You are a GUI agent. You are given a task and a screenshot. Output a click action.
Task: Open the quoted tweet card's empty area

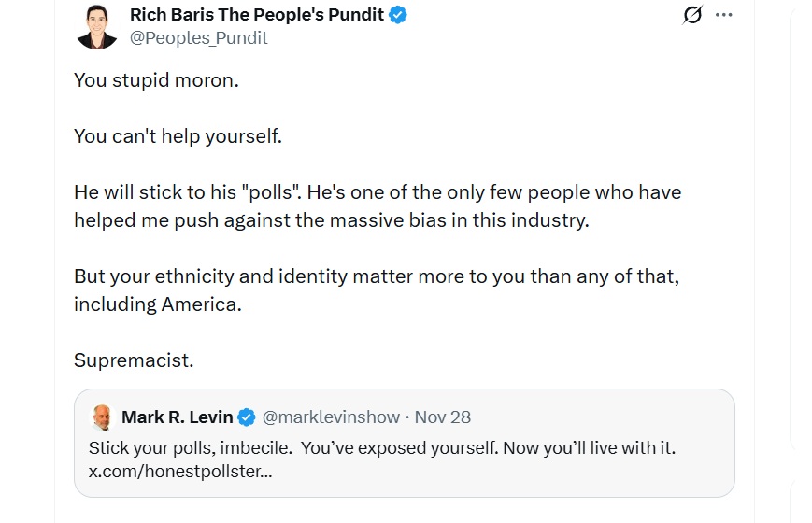click(x=561, y=476)
